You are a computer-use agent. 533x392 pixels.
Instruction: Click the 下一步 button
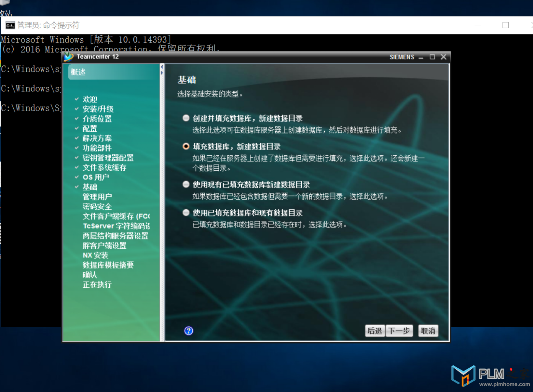[x=399, y=331]
